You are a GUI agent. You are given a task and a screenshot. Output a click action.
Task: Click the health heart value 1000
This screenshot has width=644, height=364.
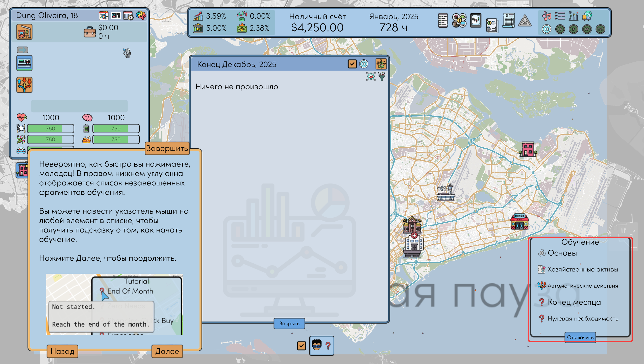pos(51,118)
